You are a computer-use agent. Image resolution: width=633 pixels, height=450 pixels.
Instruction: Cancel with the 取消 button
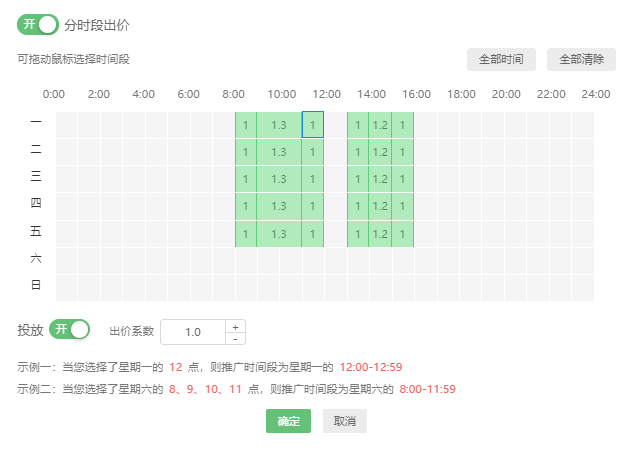coord(344,421)
